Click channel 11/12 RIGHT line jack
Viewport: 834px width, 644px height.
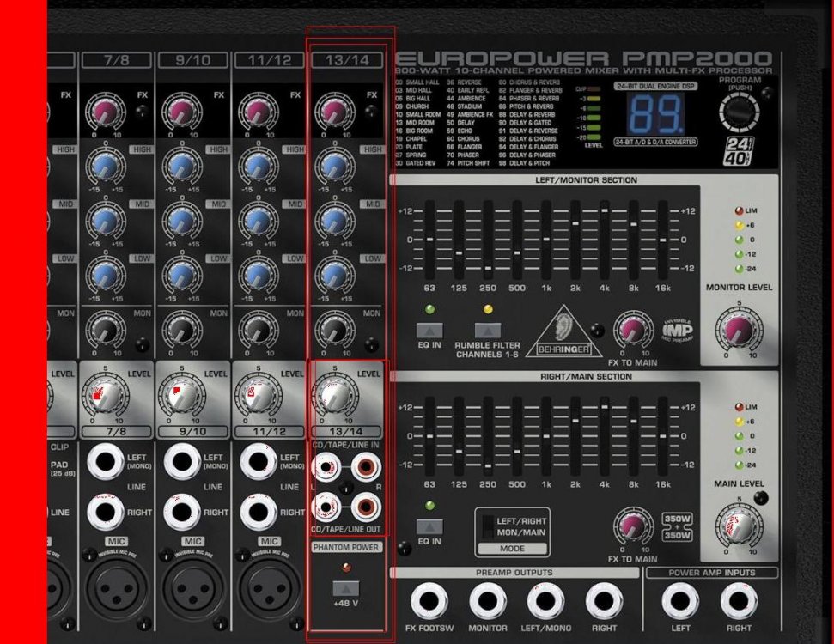(x=259, y=512)
